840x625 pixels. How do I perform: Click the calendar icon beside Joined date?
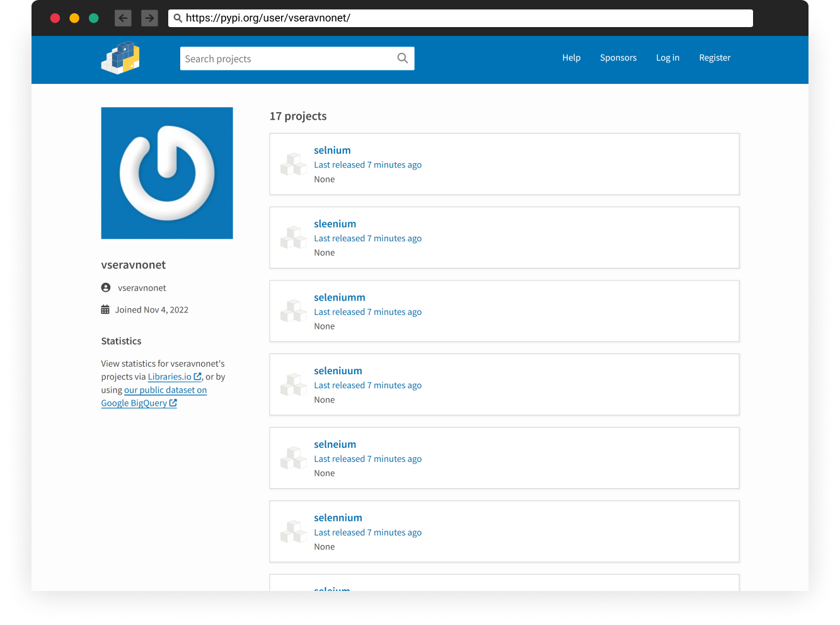(x=105, y=309)
